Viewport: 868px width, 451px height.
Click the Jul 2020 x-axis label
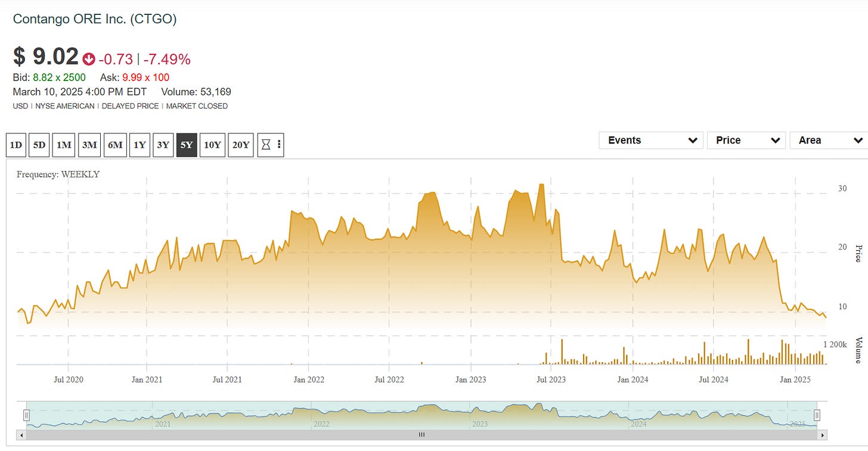pos(68,380)
